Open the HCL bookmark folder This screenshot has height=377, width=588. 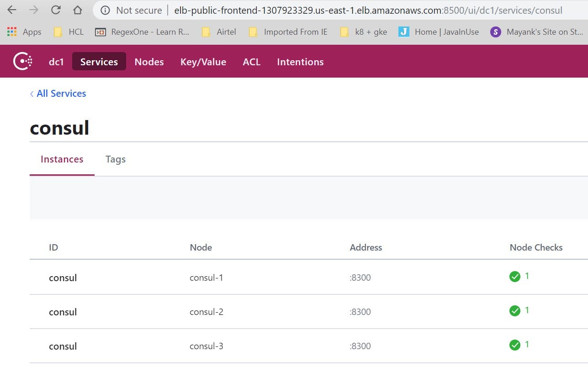point(68,32)
